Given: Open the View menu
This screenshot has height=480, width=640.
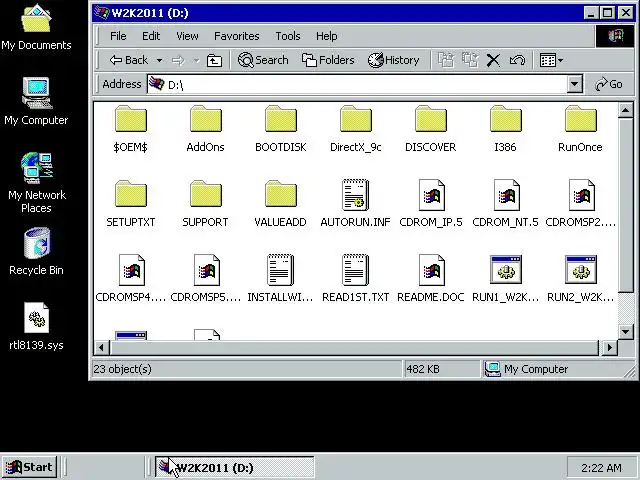Looking at the screenshot, I should (187, 36).
